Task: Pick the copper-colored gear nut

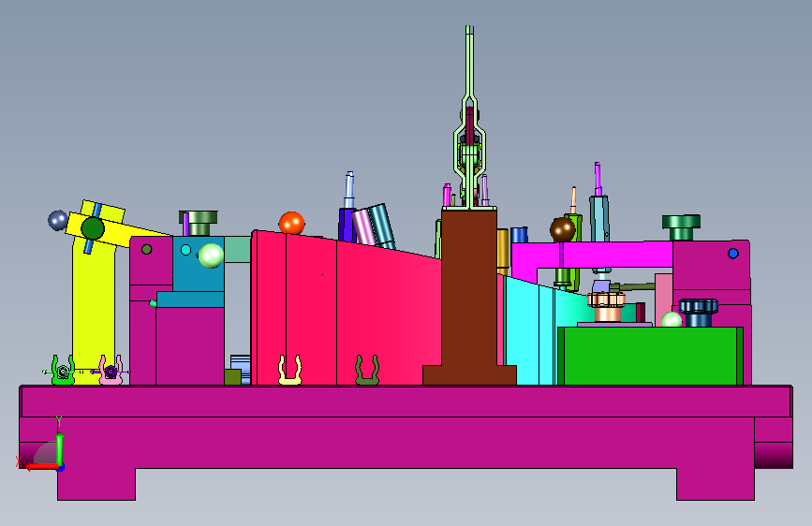Action: [606, 307]
